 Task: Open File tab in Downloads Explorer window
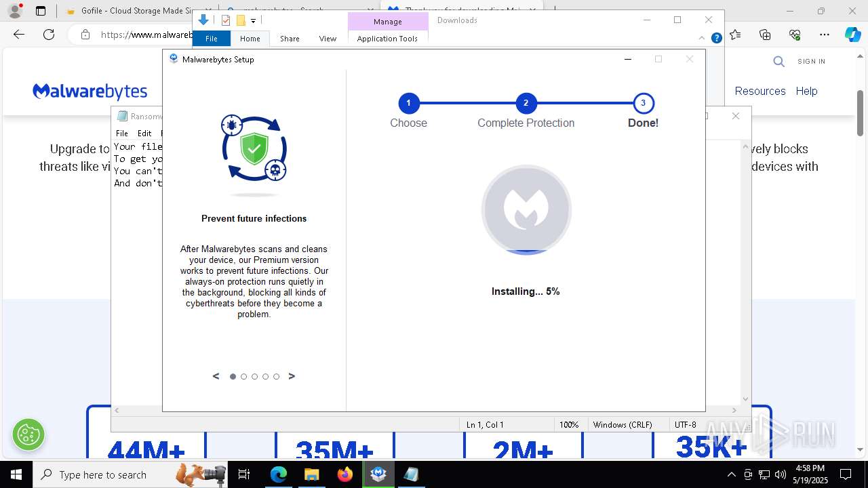pos(212,39)
